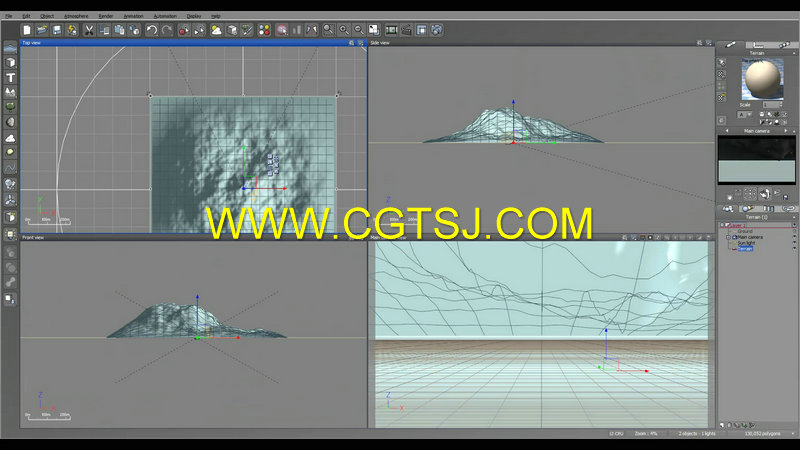
Task: Select the Main camera tree item
Action: (750, 237)
